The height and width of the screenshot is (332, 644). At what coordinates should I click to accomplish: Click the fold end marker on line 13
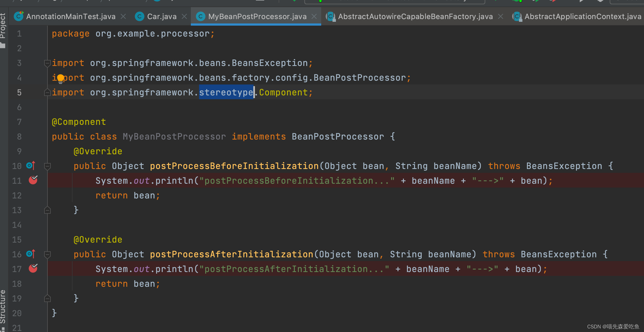pyautogui.click(x=47, y=210)
